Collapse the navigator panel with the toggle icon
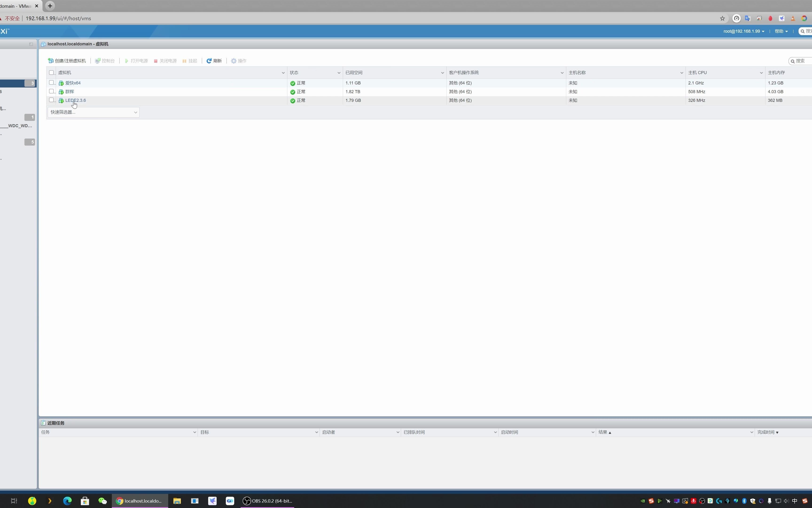The width and height of the screenshot is (812, 508). click(31, 44)
